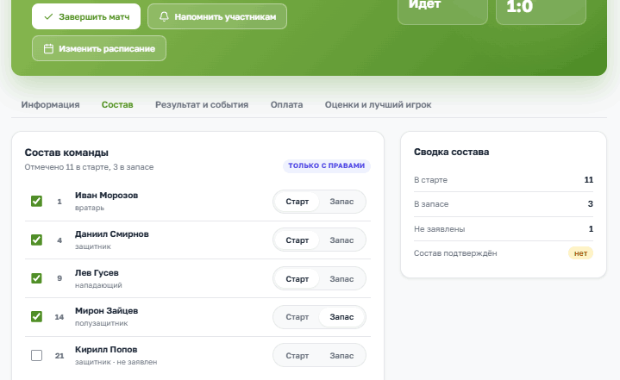Keep Мирон Зайцев in Запас

point(342,317)
